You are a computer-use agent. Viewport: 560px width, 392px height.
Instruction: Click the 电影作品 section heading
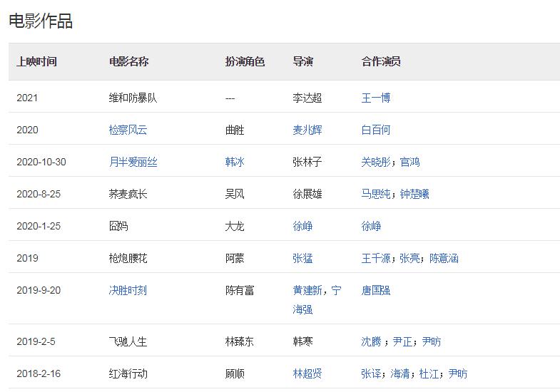point(41,21)
